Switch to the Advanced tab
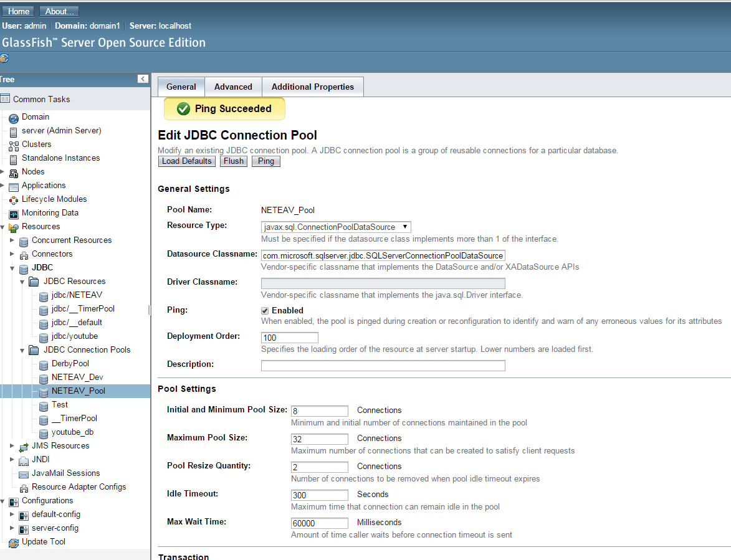This screenshot has width=731, height=560. pyautogui.click(x=233, y=87)
